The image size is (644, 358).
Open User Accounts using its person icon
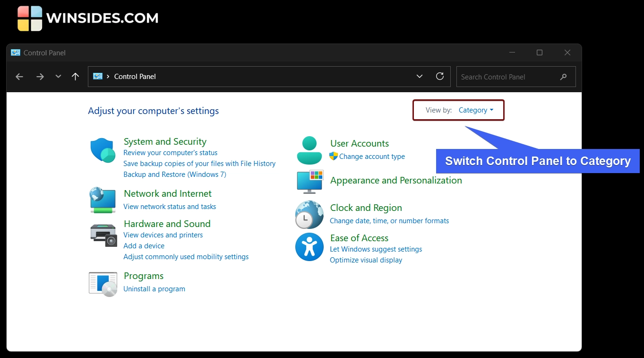tap(309, 149)
